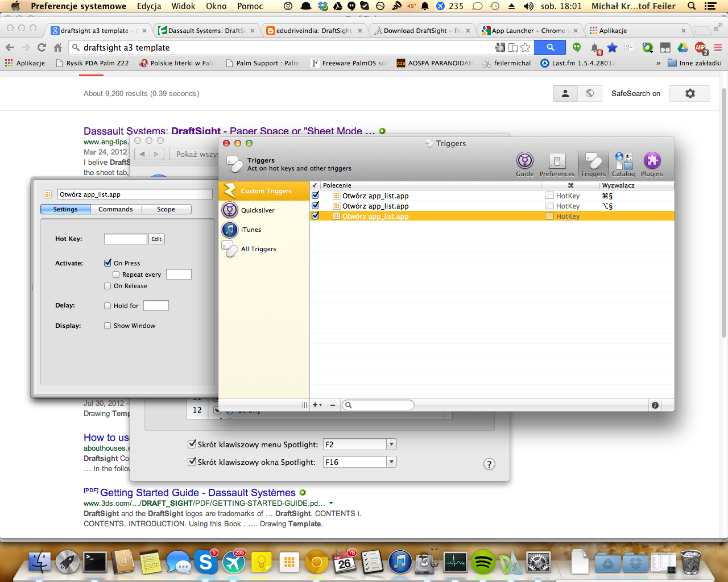Switch to App Launcher Chrome tab

coord(529,31)
